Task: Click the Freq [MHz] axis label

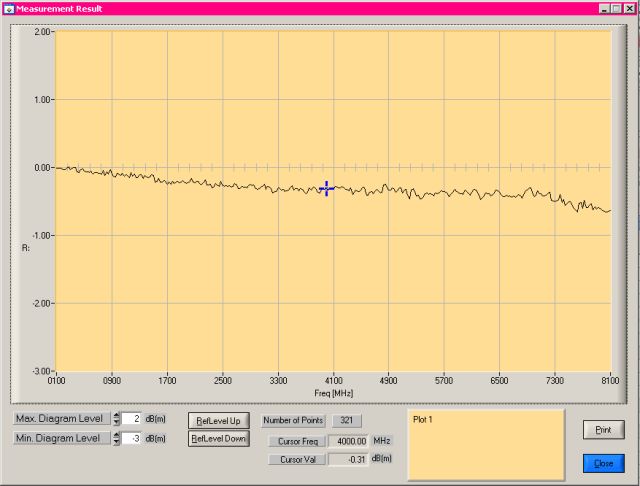Action: point(333,393)
